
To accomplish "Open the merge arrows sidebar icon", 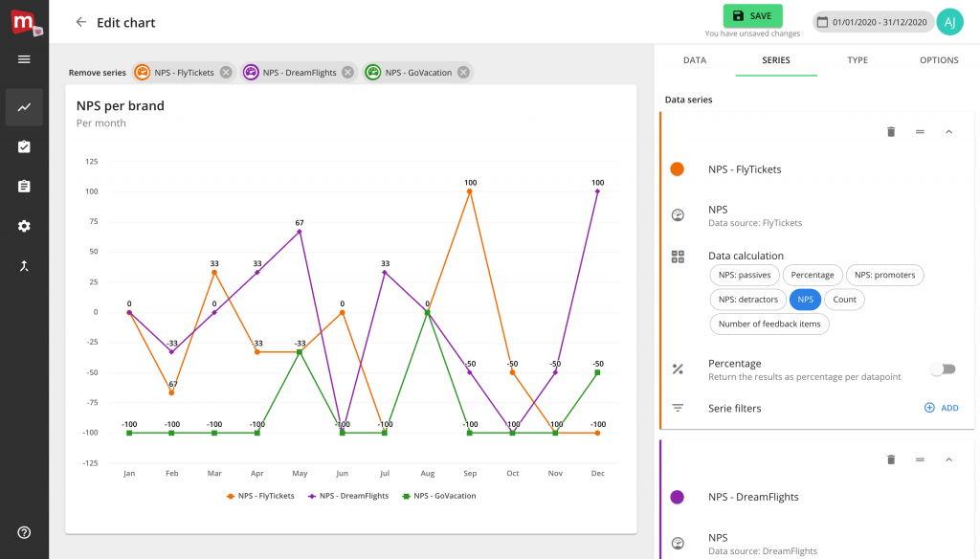I will click(24, 266).
